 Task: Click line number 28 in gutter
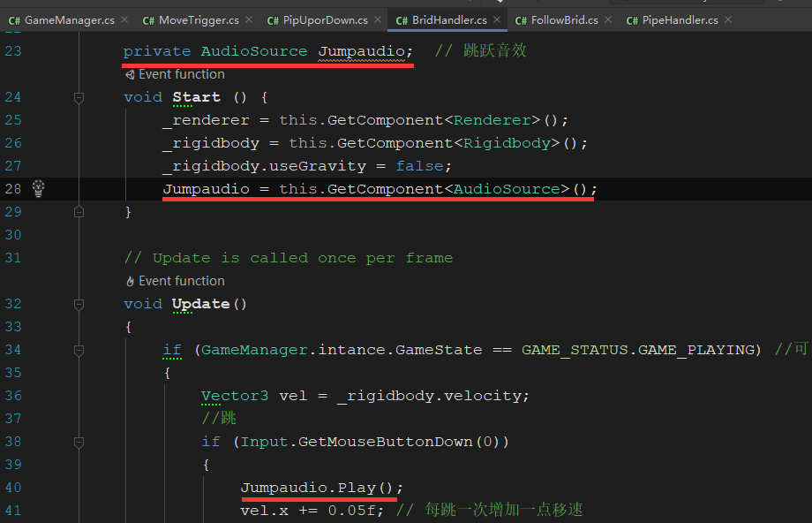(13, 189)
